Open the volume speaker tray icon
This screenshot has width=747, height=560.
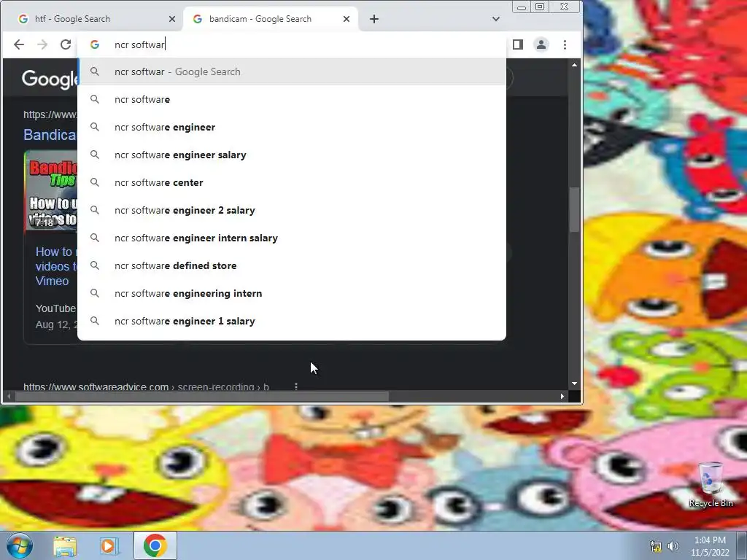click(x=673, y=546)
